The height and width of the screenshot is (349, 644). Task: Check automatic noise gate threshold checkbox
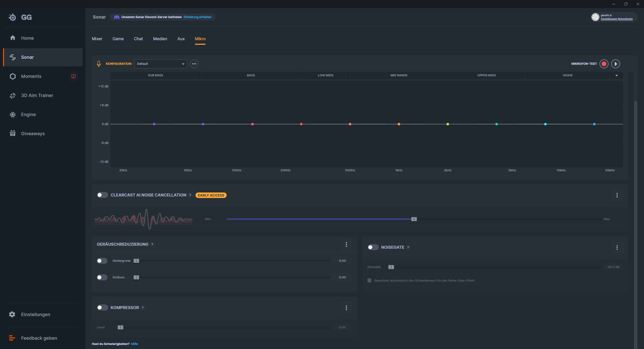point(369,280)
